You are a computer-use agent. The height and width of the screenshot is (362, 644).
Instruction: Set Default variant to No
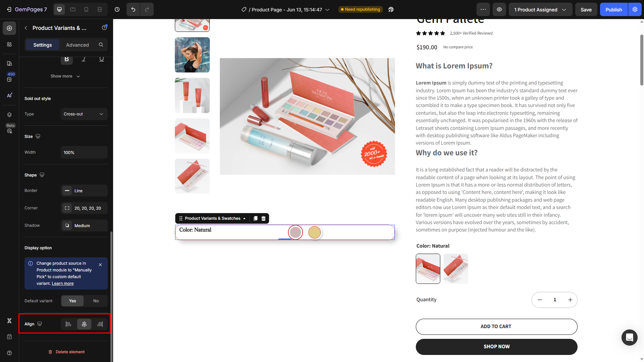pyautogui.click(x=96, y=301)
